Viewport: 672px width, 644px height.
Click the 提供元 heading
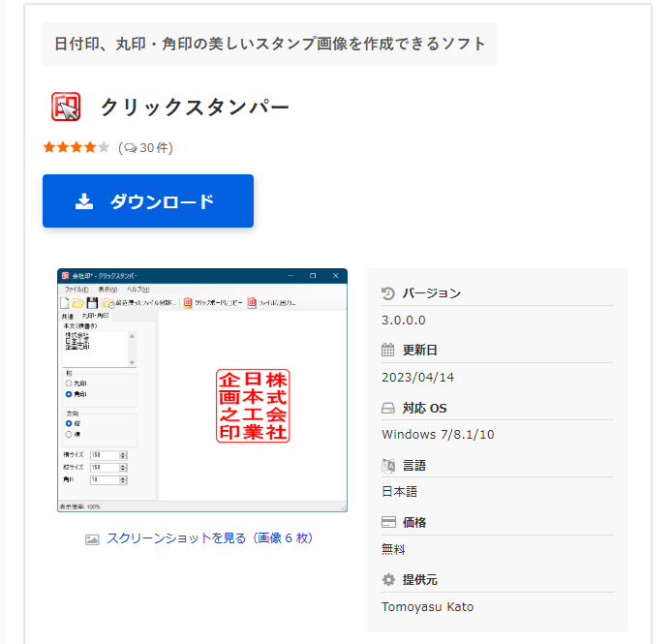tap(419, 580)
